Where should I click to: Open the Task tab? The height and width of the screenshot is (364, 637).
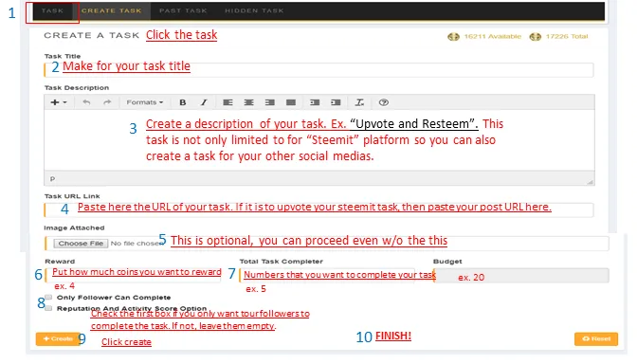pos(52,11)
